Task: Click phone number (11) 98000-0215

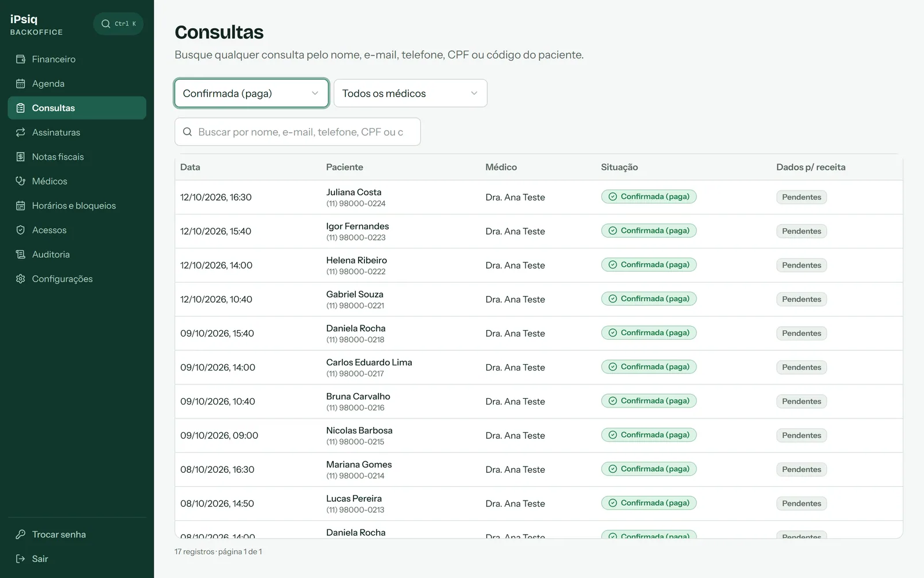Action: 355,442
